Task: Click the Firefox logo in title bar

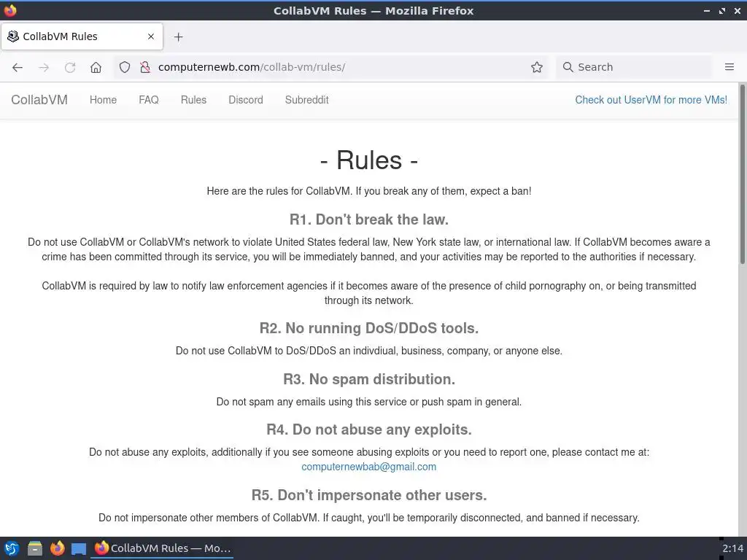Action: point(10,10)
